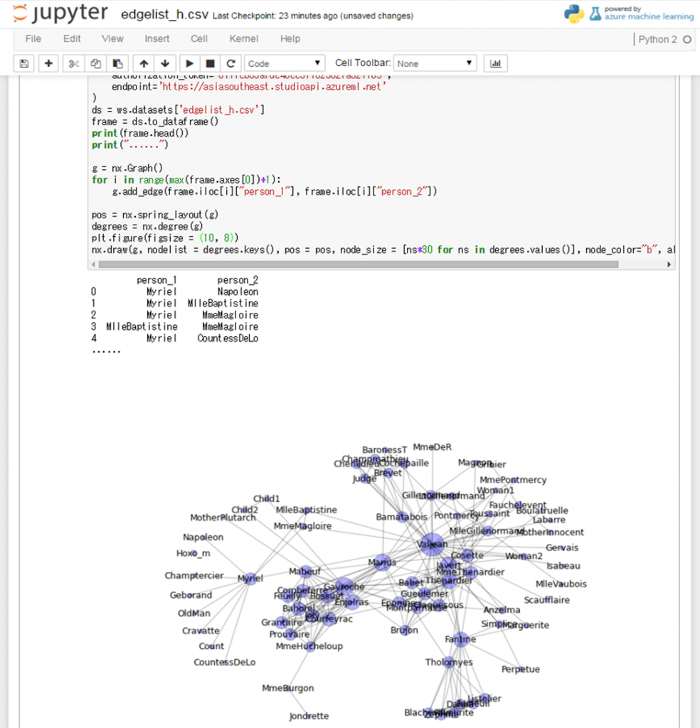The height and width of the screenshot is (728, 700).
Task: Open the Help menu
Action: point(290,39)
